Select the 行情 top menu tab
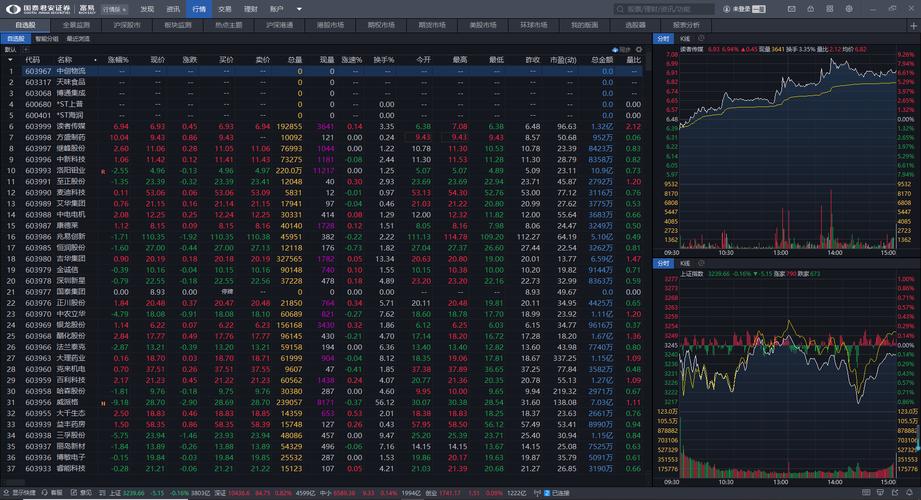 point(199,9)
